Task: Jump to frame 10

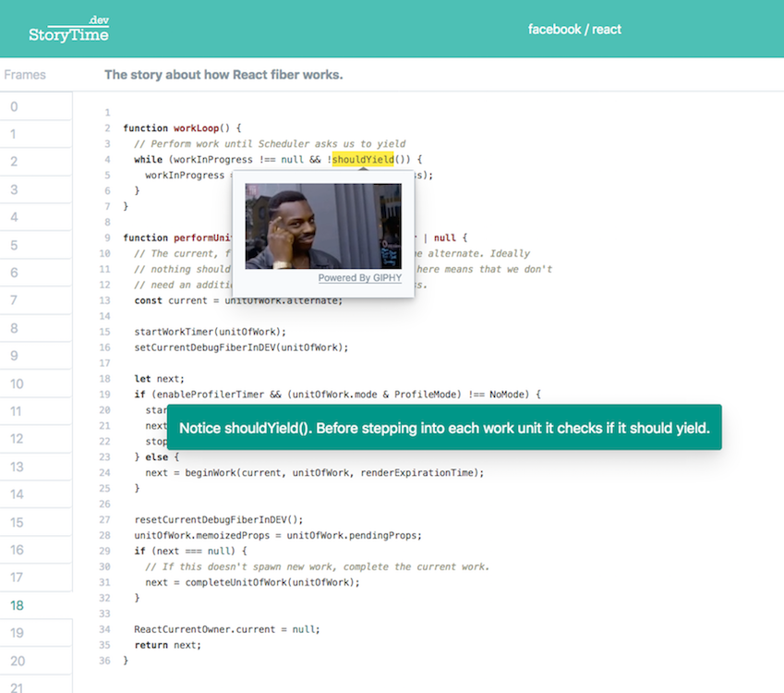Action: pyautogui.click(x=36, y=383)
